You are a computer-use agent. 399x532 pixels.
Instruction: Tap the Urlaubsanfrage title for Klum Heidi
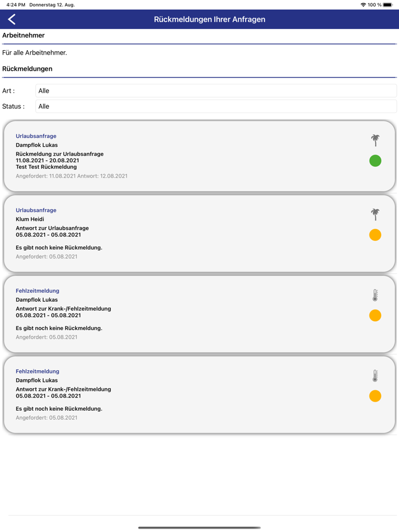[x=36, y=210]
